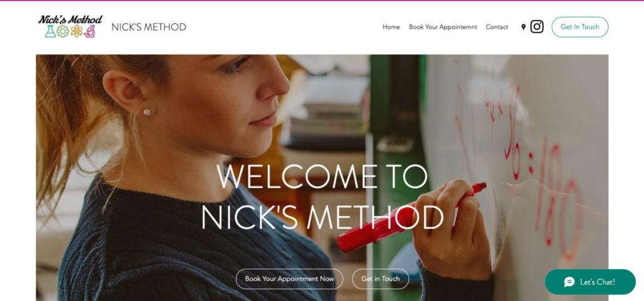Click the pink microscope icon in the logo
The image size is (644, 301).
89,31
